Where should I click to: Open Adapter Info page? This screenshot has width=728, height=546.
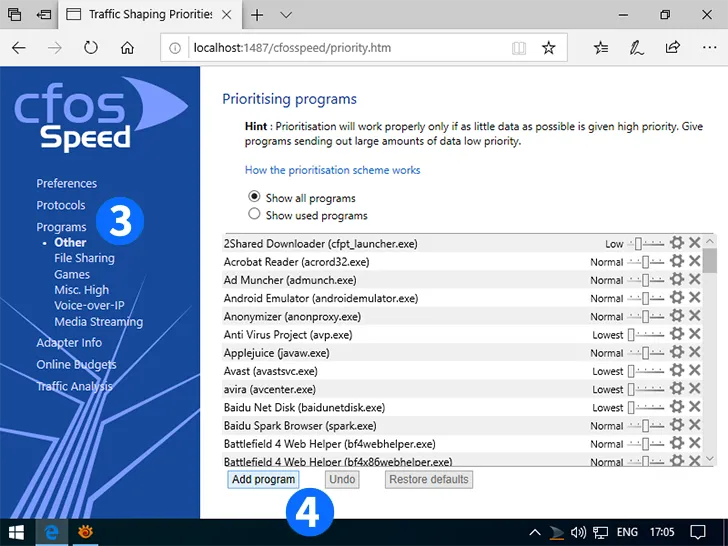tap(69, 343)
